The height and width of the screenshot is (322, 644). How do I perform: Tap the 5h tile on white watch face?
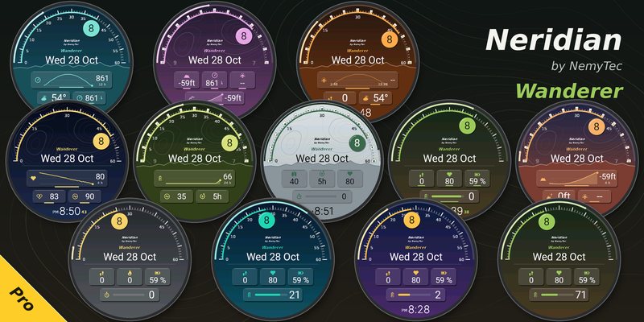pyautogui.click(x=322, y=178)
